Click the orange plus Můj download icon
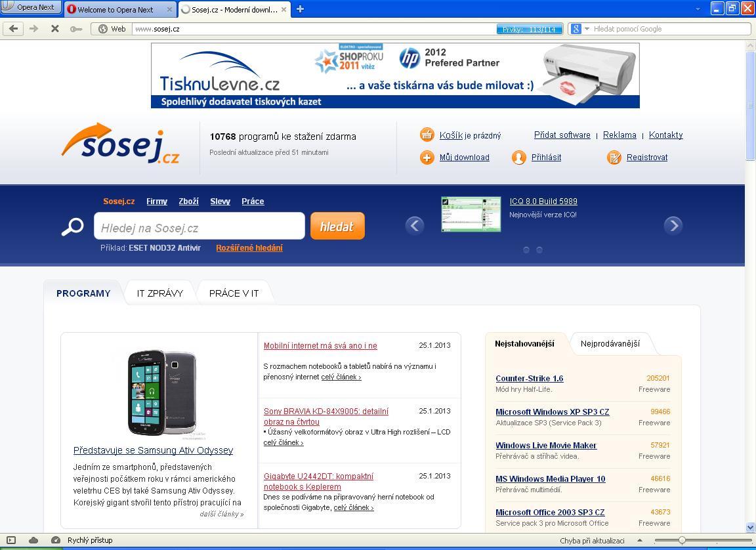This screenshot has width=756, height=550. click(427, 157)
